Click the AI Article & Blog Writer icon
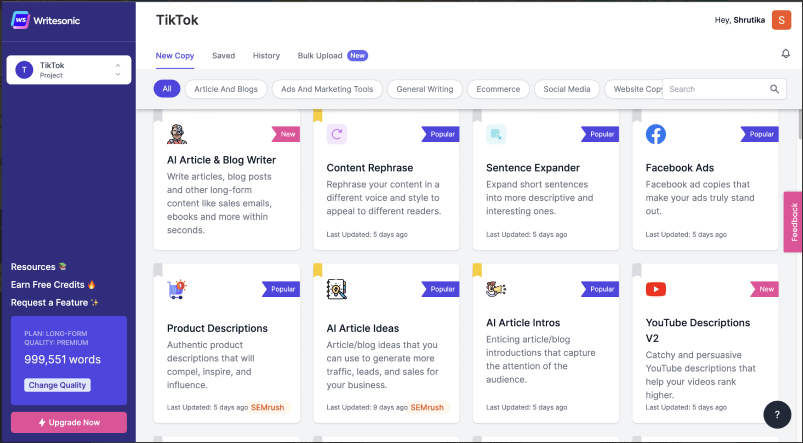803x443 pixels. point(177,134)
